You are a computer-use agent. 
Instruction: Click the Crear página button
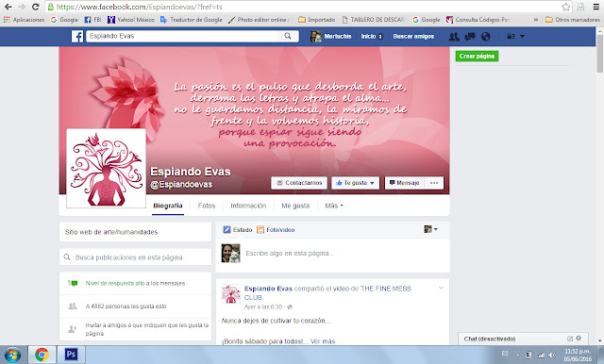477,57
